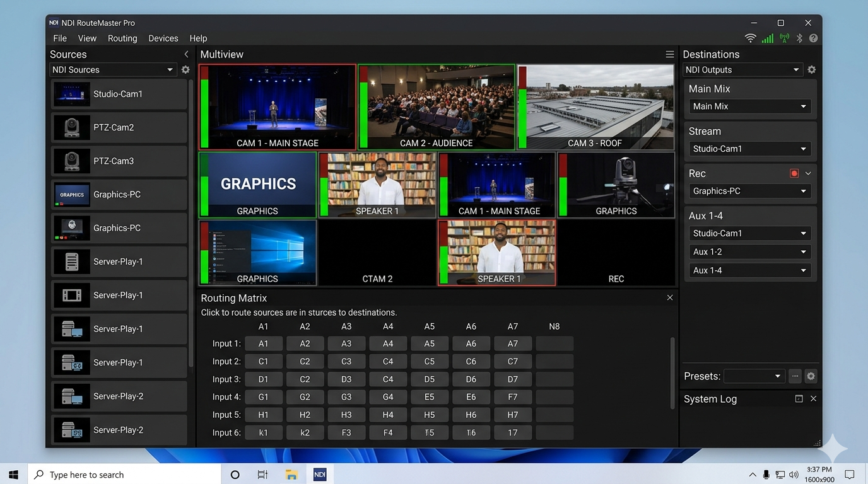
Task: Expand the Rec section chevron
Action: click(808, 173)
